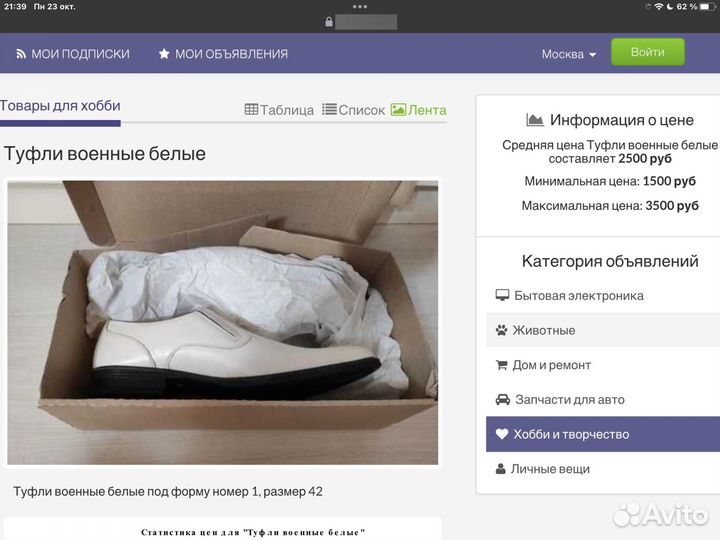Click Минимальная цена: 1500 руб text
Image resolution: width=720 pixels, height=540 pixels.
pyautogui.click(x=610, y=181)
